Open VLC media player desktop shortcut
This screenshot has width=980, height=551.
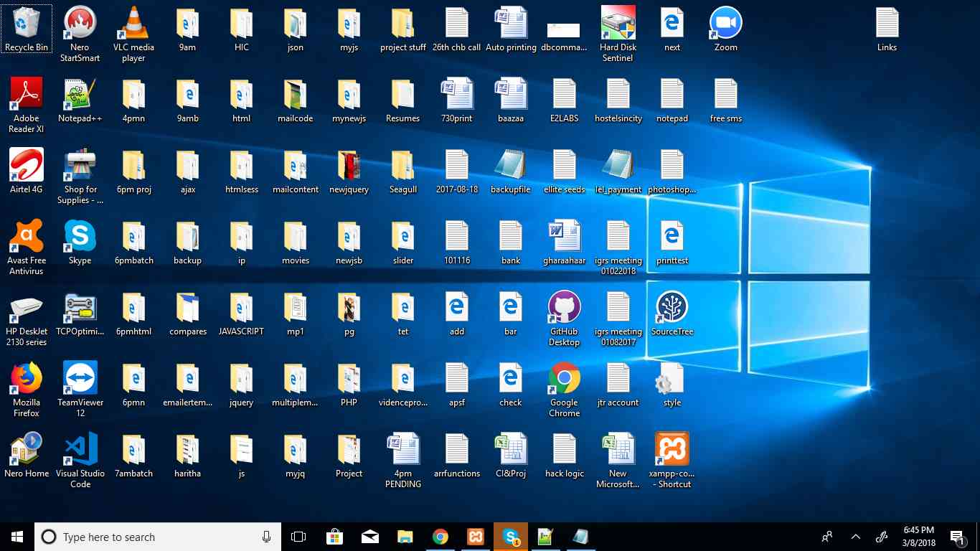133,24
